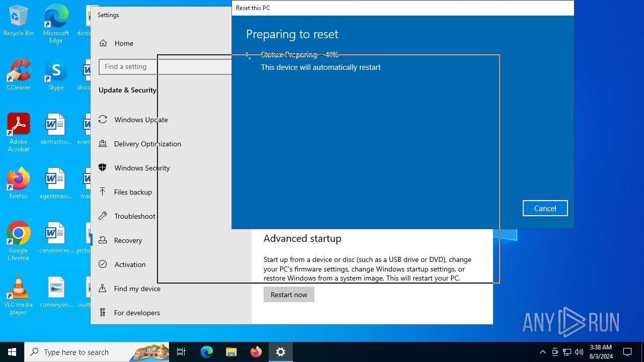Focus the Find a setting search box
Image resolution: width=644 pixels, height=362 pixels.
(165, 66)
